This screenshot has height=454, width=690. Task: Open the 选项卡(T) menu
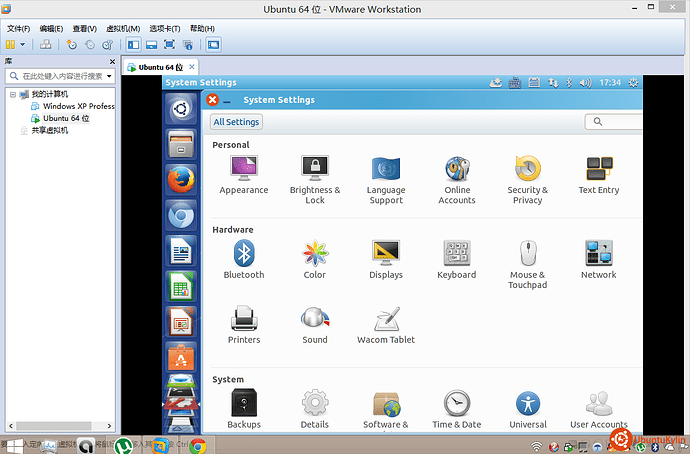pyautogui.click(x=165, y=29)
